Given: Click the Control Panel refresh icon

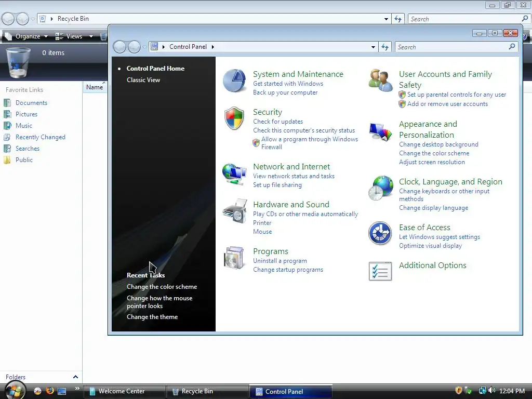Looking at the screenshot, I should pyautogui.click(x=385, y=47).
